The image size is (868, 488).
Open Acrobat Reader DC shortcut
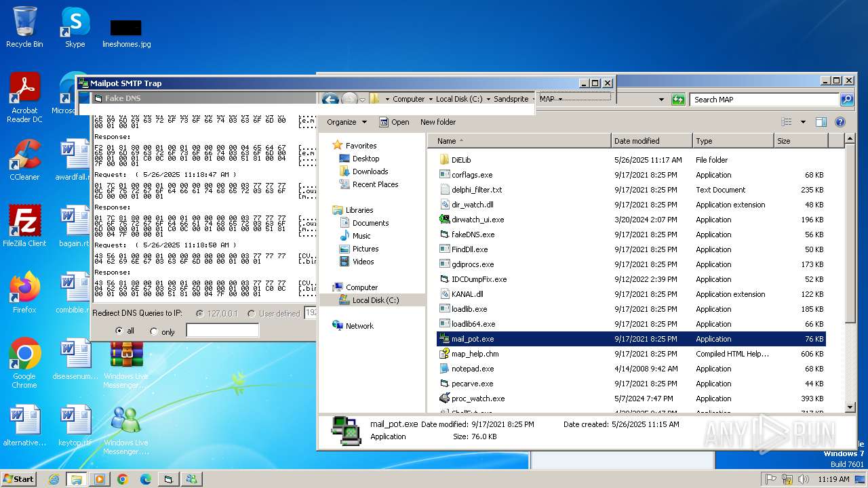24,98
